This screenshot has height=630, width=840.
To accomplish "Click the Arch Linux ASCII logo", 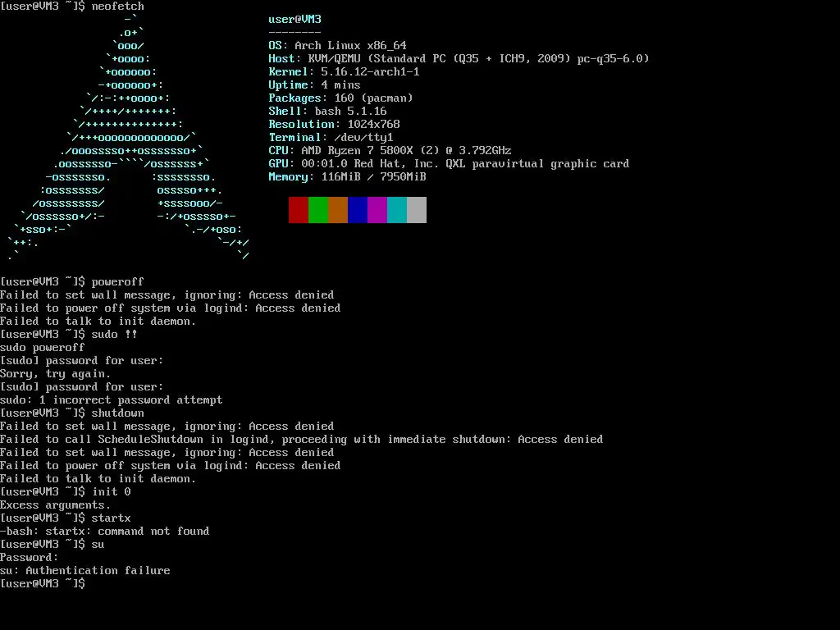I will tap(129, 138).
